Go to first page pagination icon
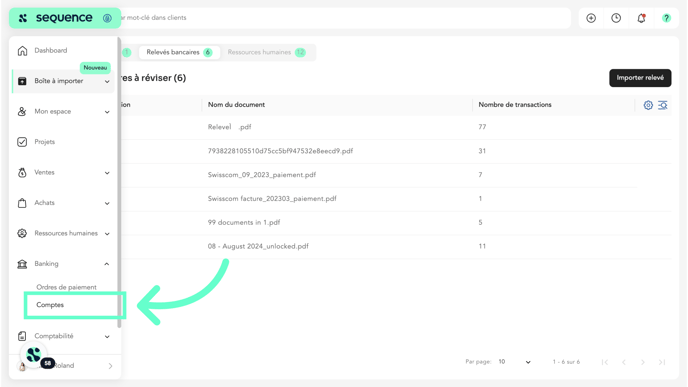The height and width of the screenshot is (387, 688). 605,362
